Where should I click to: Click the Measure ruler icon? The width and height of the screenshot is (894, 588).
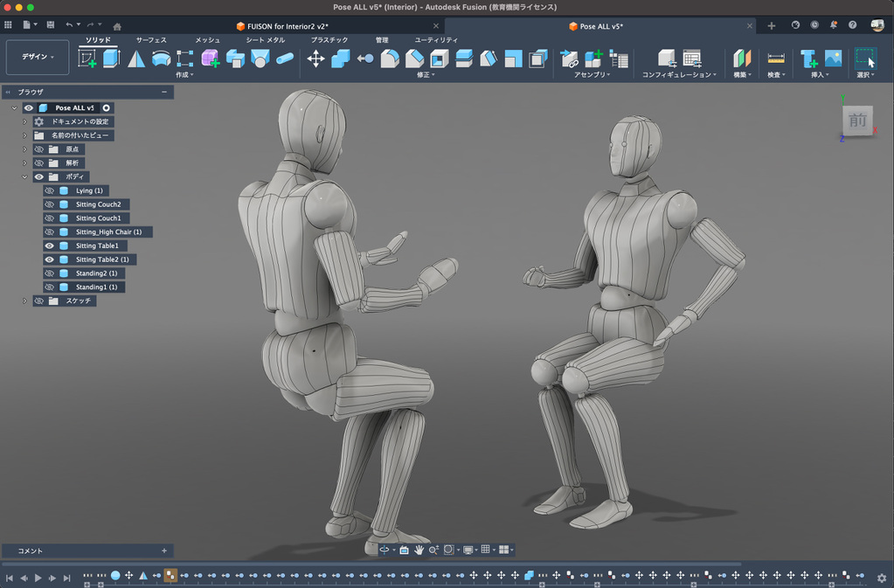[x=775, y=59]
